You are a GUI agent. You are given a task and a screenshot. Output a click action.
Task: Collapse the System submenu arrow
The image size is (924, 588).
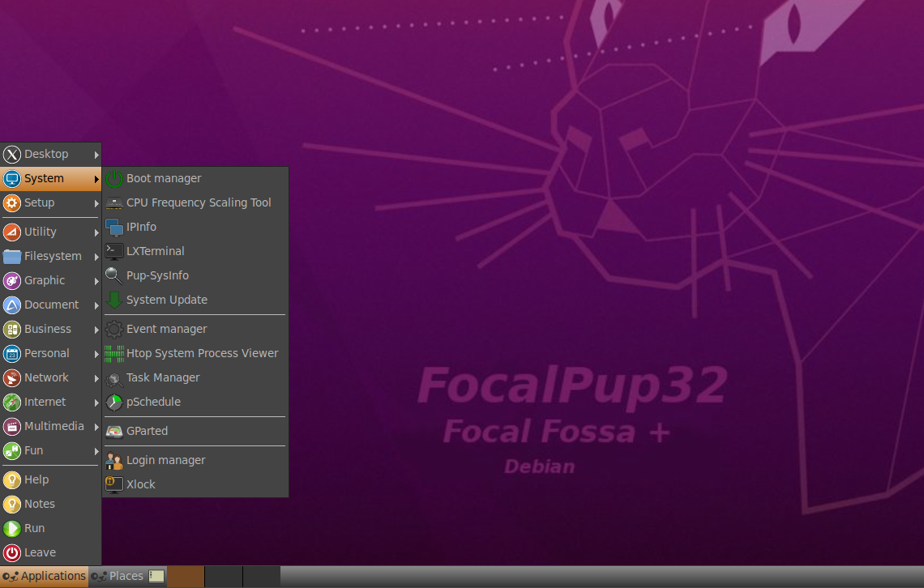96,179
